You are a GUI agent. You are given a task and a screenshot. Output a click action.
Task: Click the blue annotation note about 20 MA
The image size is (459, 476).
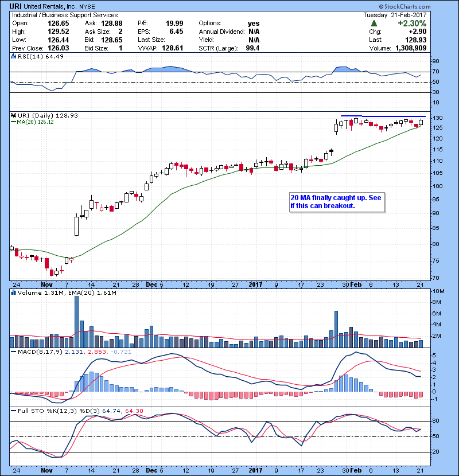[337, 202]
